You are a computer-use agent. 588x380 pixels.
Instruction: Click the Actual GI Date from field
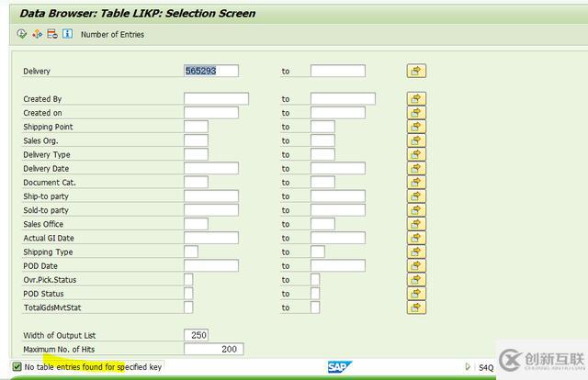pos(211,238)
